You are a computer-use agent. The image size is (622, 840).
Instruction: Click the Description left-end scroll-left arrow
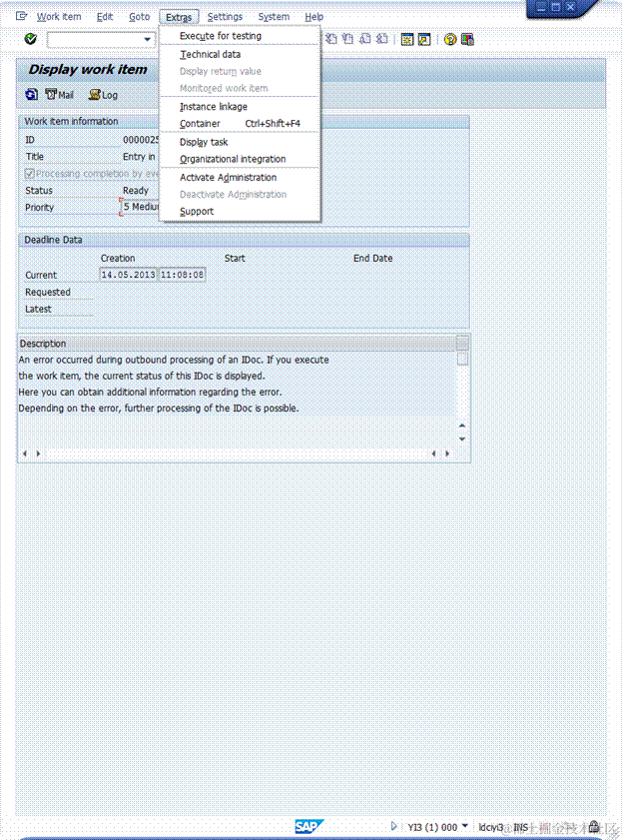[x=25, y=453]
